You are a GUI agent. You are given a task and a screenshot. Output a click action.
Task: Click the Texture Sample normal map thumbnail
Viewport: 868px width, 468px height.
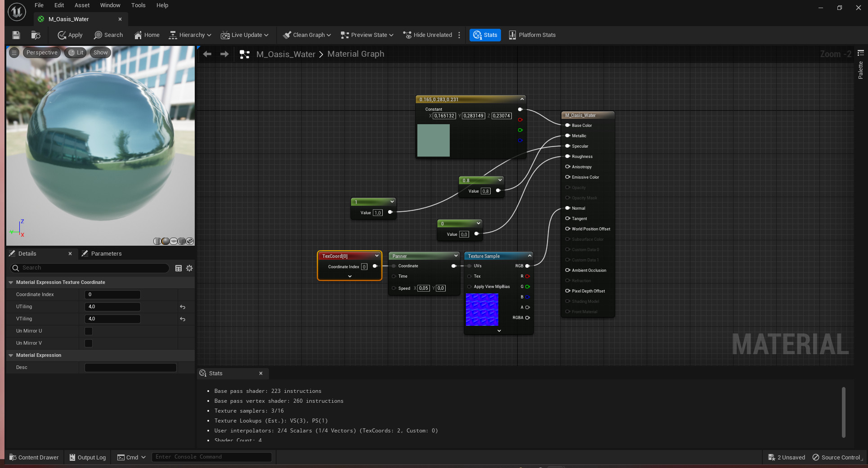point(482,310)
